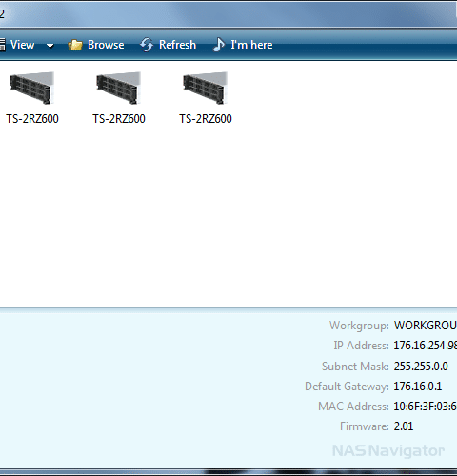
Task: Click the Firmware value 2.01
Action: 404,426
